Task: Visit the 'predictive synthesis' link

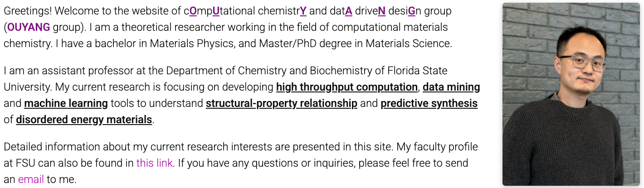Action: 429,103
